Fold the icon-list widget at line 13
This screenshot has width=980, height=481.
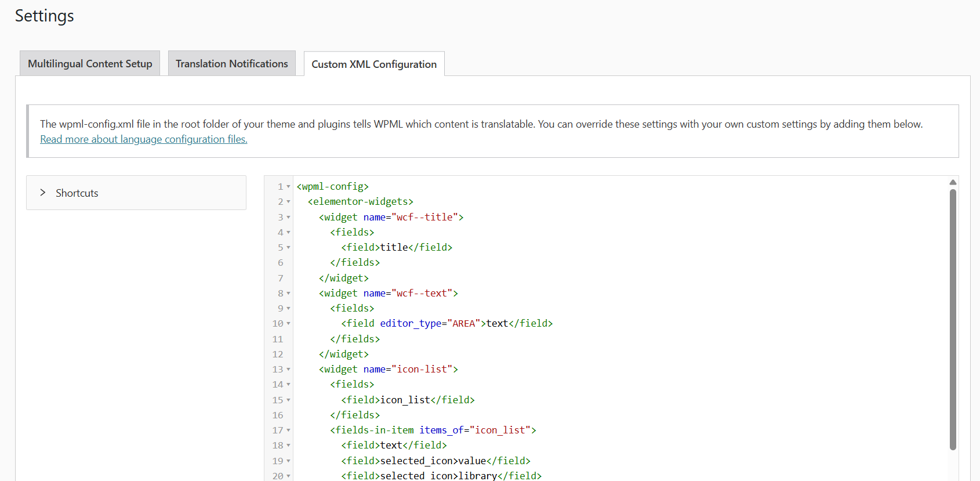click(x=288, y=370)
